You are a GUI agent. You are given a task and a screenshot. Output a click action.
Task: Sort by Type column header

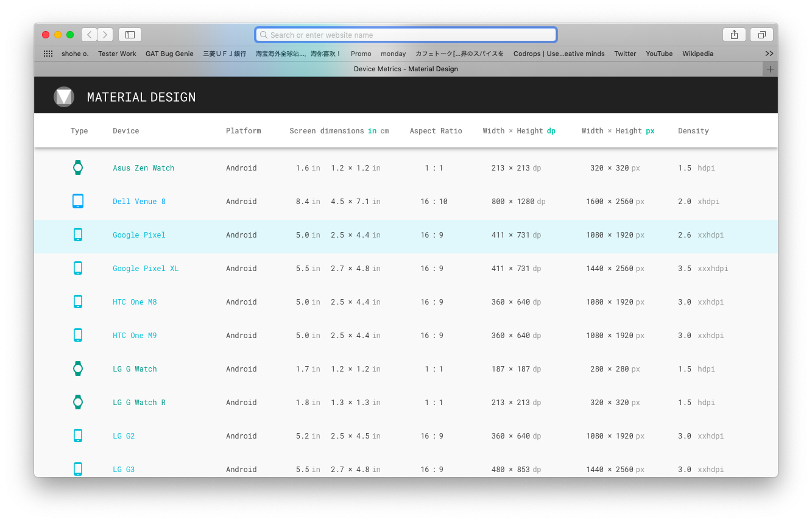79,131
